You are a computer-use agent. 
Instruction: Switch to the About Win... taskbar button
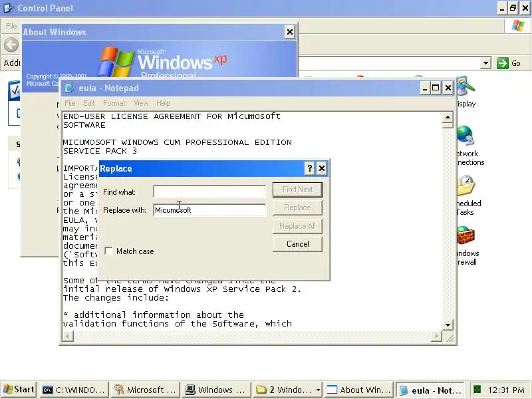(x=358, y=390)
